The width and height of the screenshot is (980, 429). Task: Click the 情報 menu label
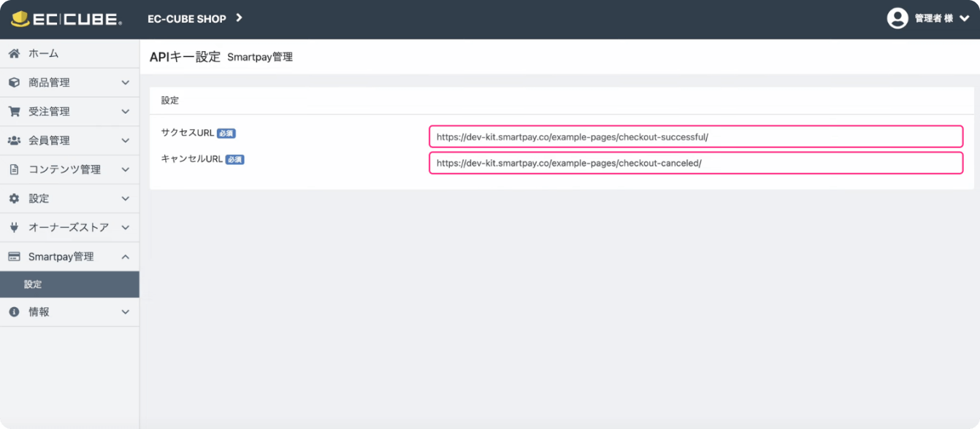click(39, 312)
